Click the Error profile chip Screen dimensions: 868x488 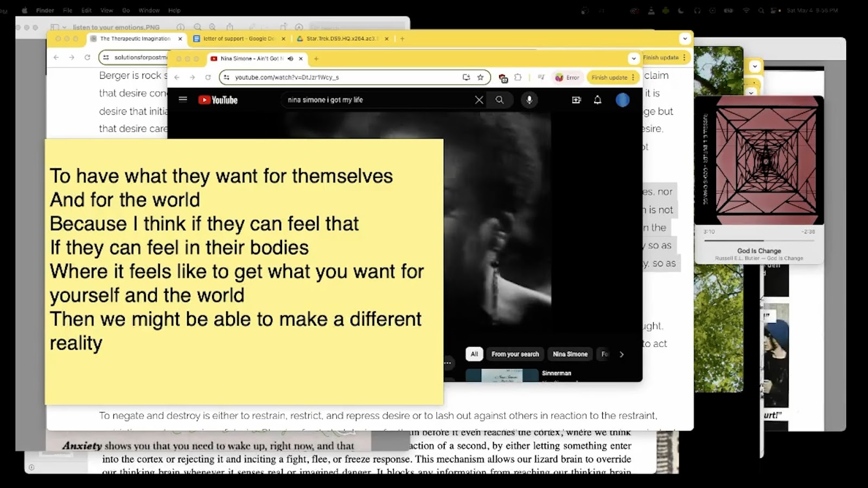pyautogui.click(x=567, y=78)
